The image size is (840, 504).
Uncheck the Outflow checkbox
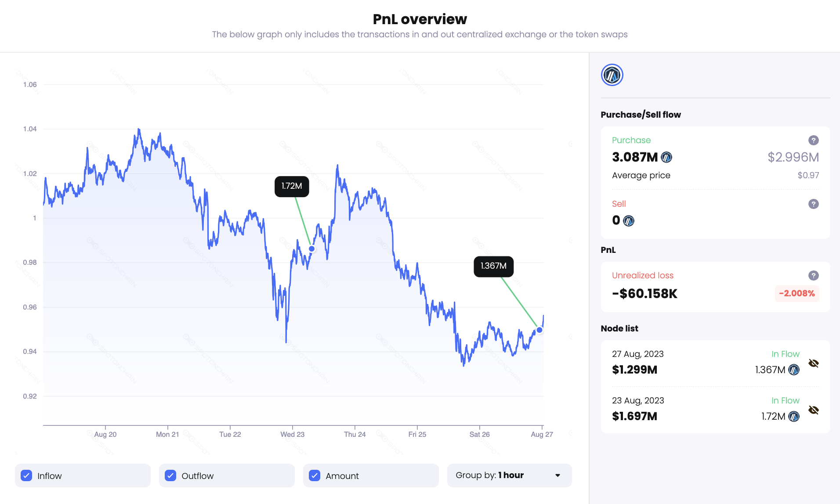(x=170, y=476)
